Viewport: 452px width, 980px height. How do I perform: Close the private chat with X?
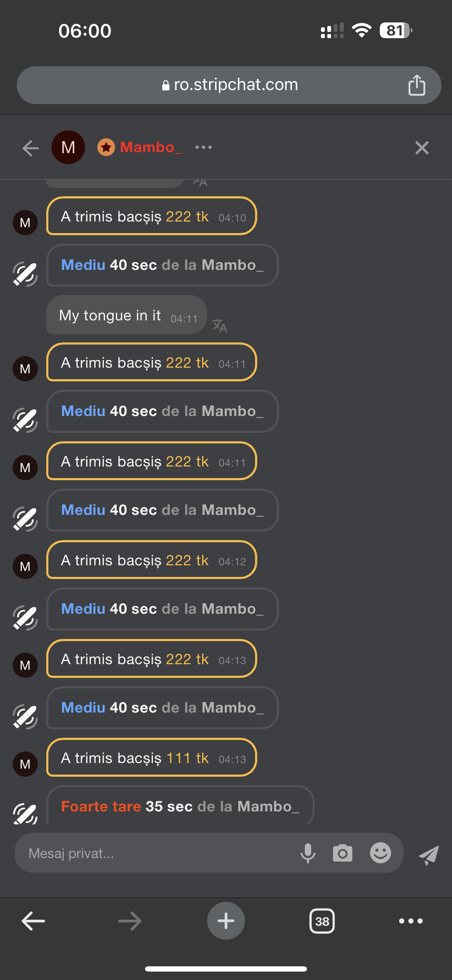[422, 148]
